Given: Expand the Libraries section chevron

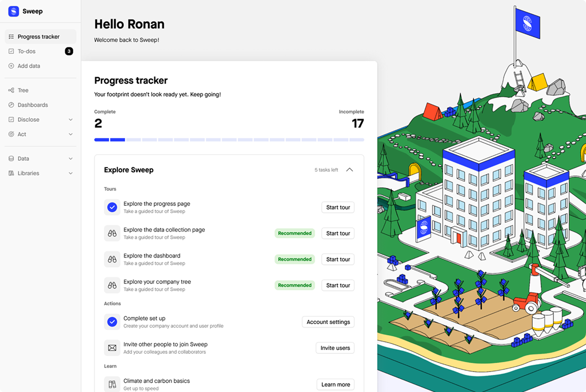Looking at the screenshot, I should coord(70,173).
